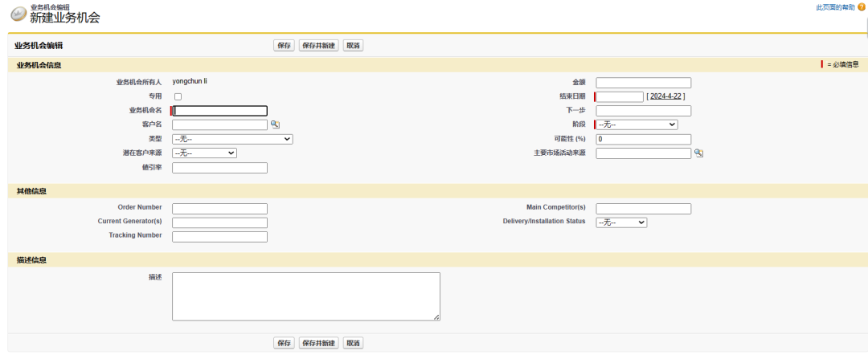Open the 此页面的帮助 link
Image resolution: width=868 pixels, height=359 pixels.
(835, 8)
